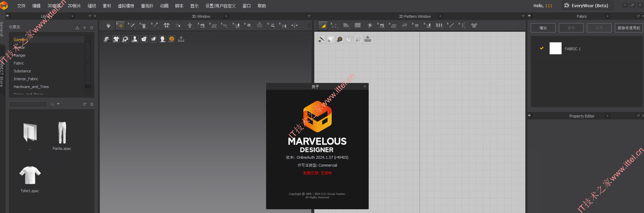The width and height of the screenshot is (644, 213).
Task: Pick the button tool in 3D toolbar
Action: 248,26
